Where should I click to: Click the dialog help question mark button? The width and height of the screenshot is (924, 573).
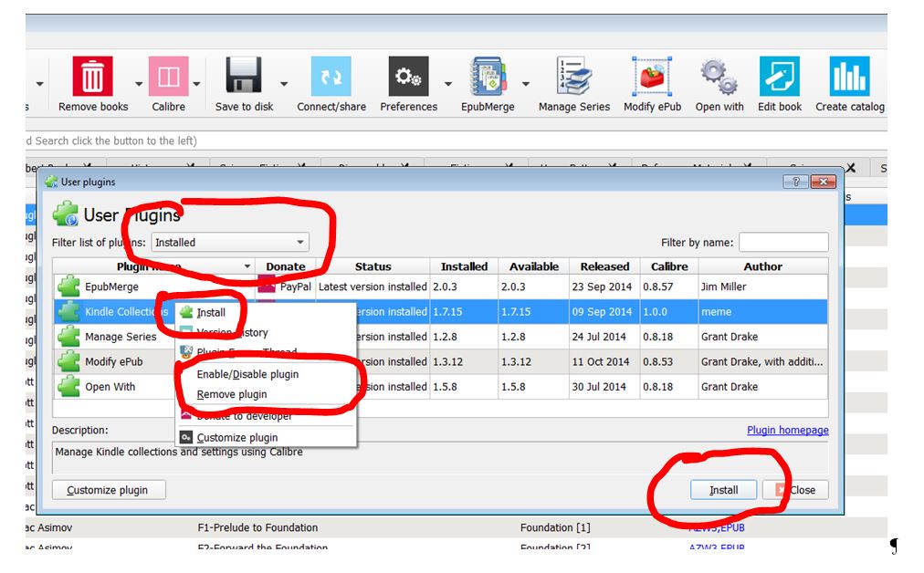click(x=795, y=182)
